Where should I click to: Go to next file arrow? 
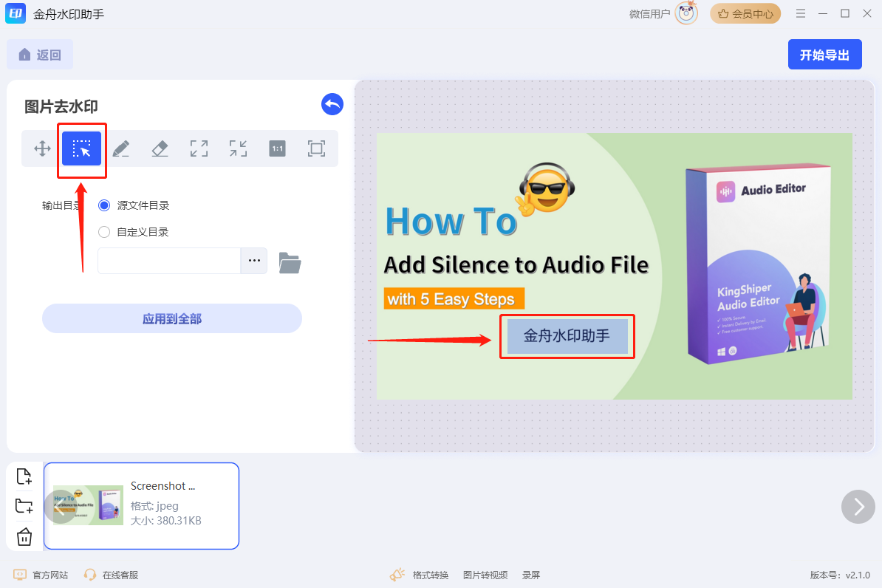pos(858,507)
